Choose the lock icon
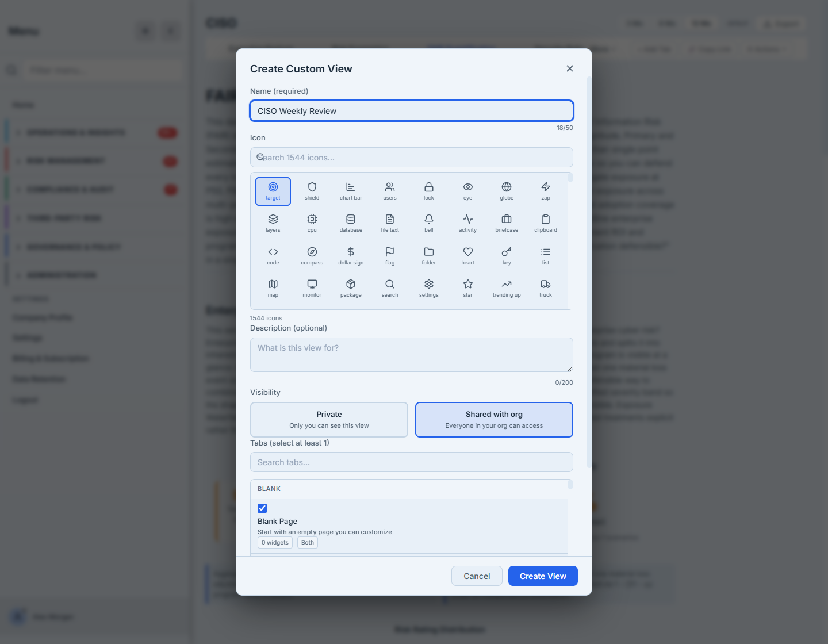Viewport: 828px width, 644px height. coord(429,191)
